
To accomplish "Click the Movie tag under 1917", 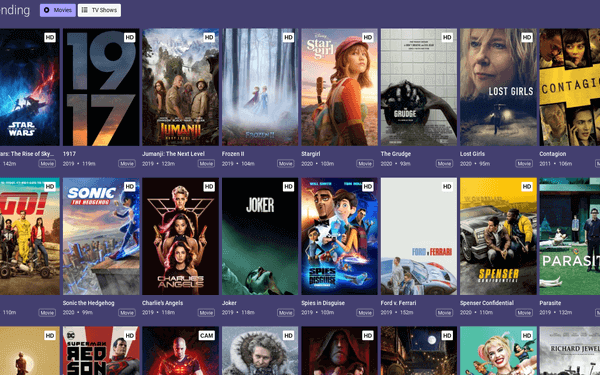I will coord(127,164).
